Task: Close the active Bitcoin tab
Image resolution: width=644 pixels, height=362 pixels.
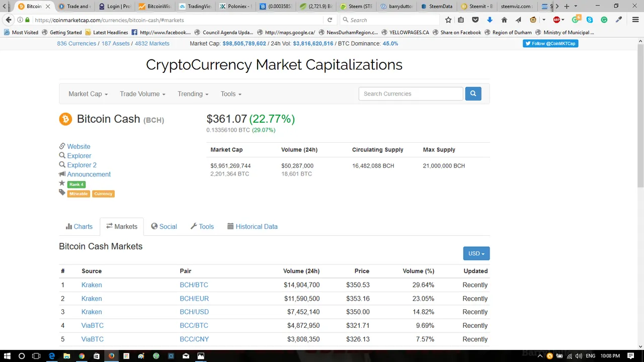Action: click(x=48, y=7)
